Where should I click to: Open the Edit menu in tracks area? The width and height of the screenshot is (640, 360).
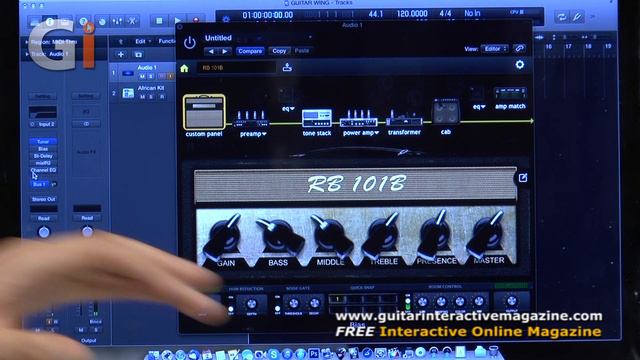point(142,41)
